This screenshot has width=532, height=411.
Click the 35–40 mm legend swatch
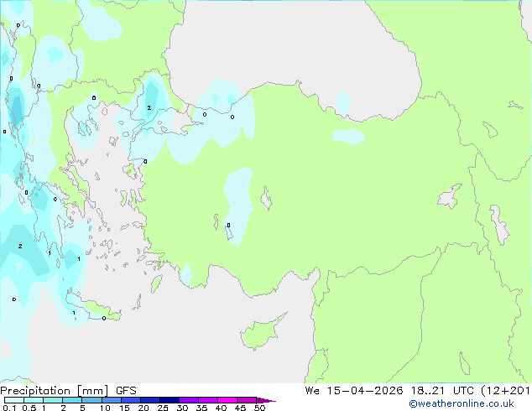click(x=208, y=400)
